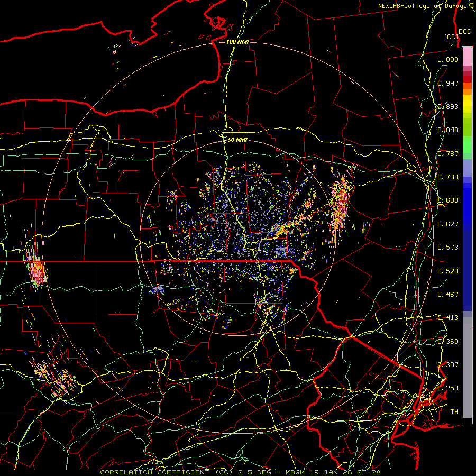This screenshot has height=476, width=476.
Task: Click the 0.413 scale value
Action: click(448, 318)
